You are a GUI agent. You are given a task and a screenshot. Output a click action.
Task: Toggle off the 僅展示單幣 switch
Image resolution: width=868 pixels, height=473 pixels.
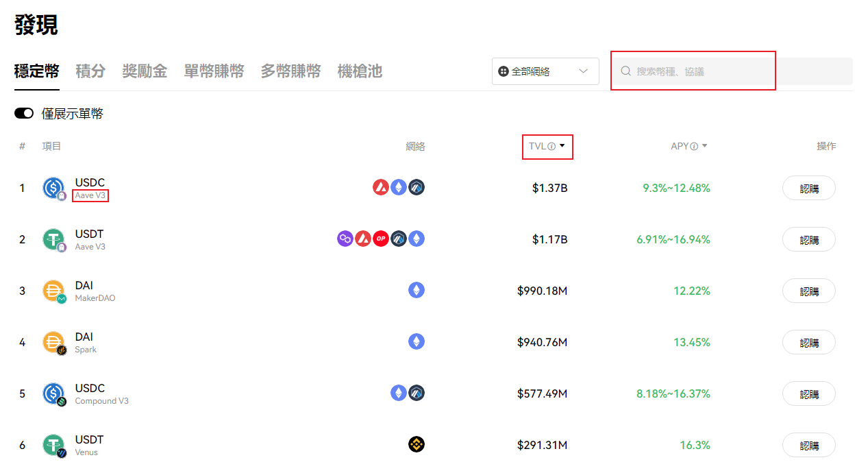coord(24,113)
